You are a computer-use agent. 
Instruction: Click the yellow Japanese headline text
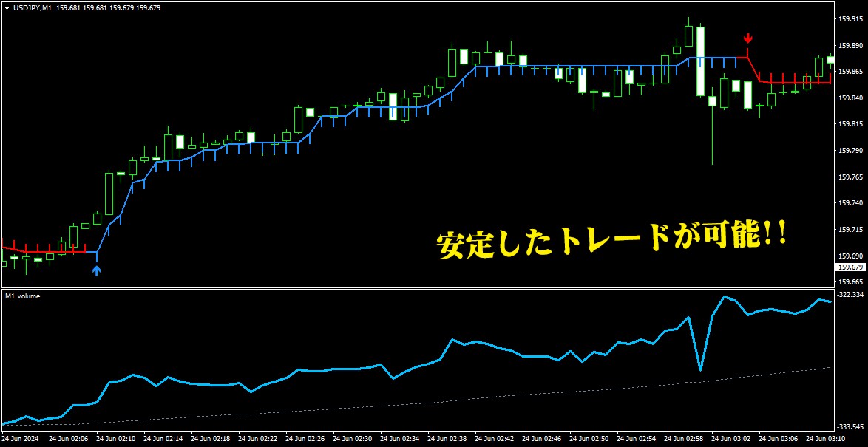click(611, 242)
